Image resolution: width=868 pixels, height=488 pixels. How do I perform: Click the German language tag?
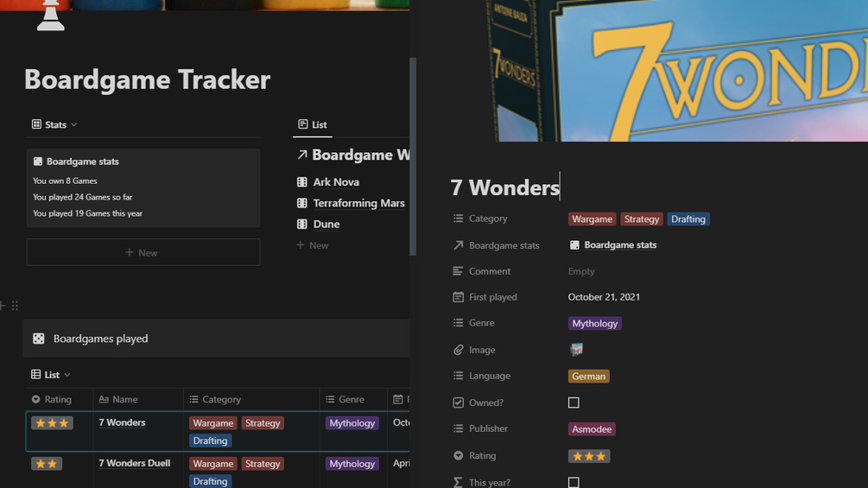tap(588, 377)
